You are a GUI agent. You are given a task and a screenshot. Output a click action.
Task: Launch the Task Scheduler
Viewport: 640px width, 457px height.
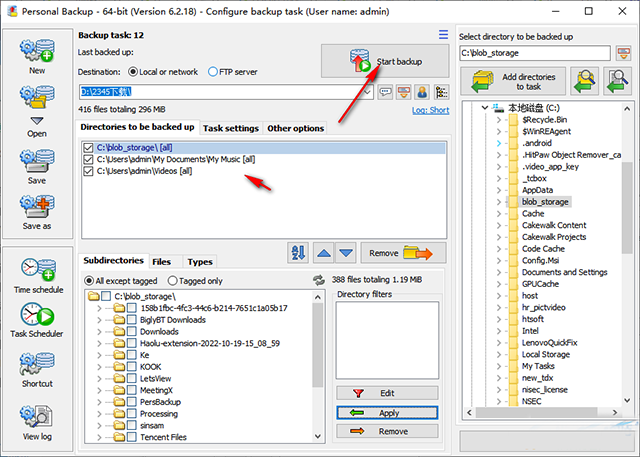[x=37, y=319]
